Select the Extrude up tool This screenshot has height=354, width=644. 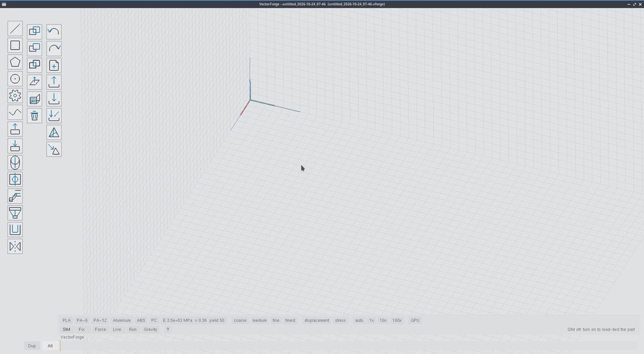click(x=15, y=130)
